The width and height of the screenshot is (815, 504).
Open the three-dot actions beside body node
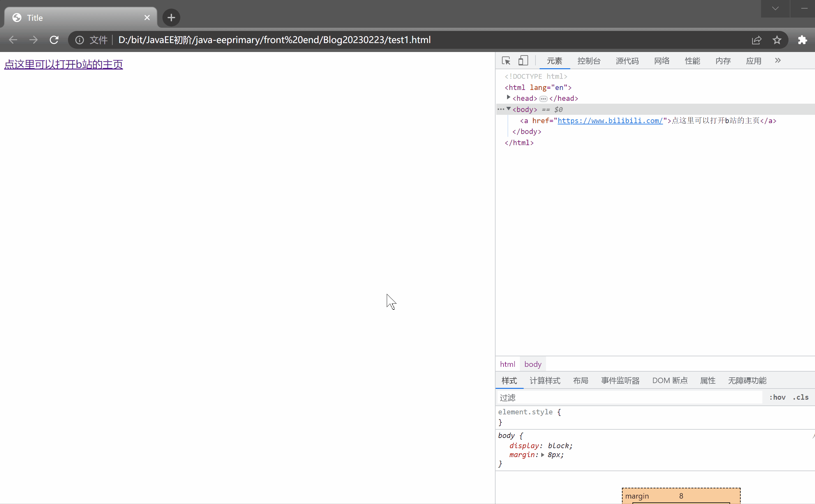501,109
